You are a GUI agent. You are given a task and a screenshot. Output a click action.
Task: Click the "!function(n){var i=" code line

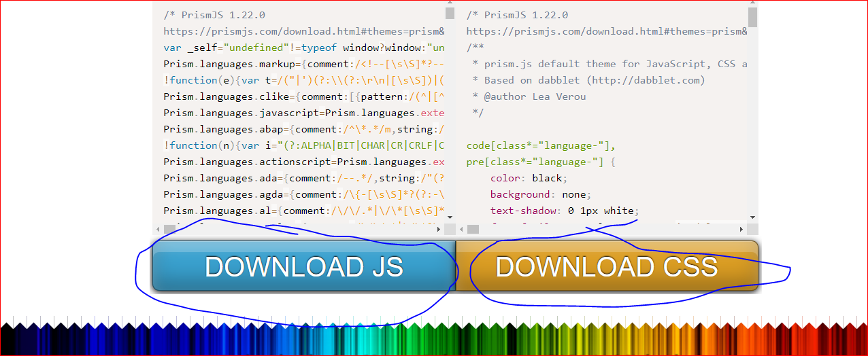(304, 145)
